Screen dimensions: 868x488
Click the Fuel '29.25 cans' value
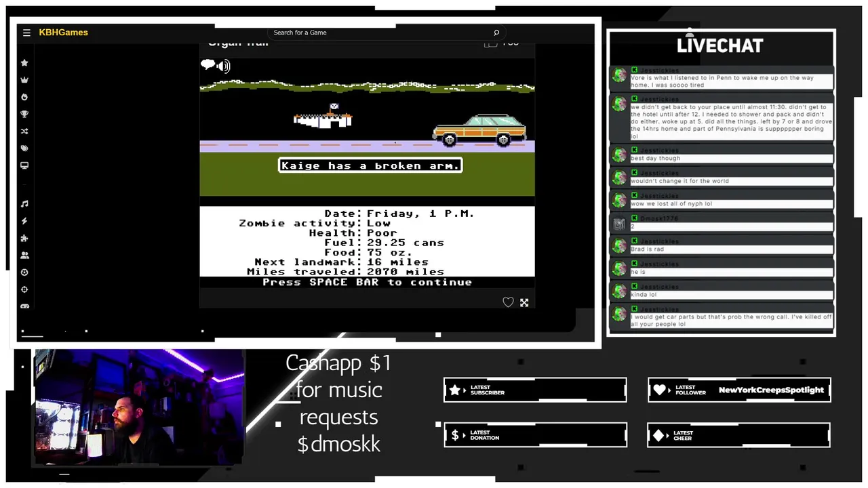coord(406,243)
